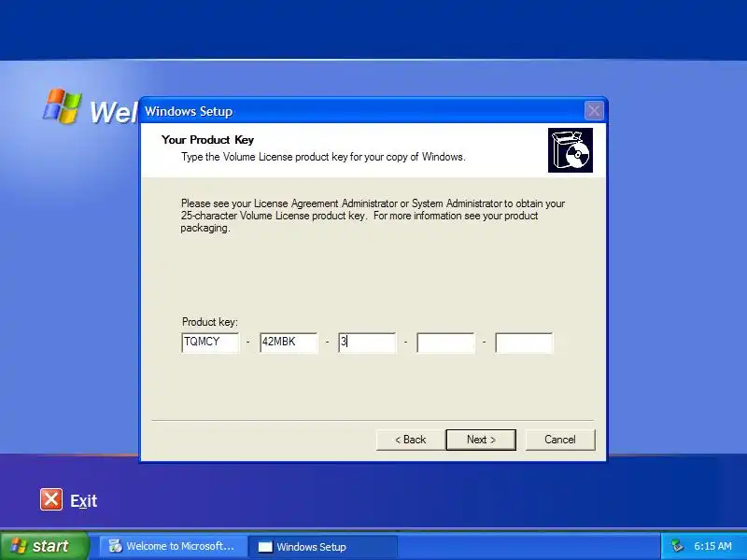Viewport: 747px width, 560px height.
Task: Click the Your Product Key heading
Action: 207,139
